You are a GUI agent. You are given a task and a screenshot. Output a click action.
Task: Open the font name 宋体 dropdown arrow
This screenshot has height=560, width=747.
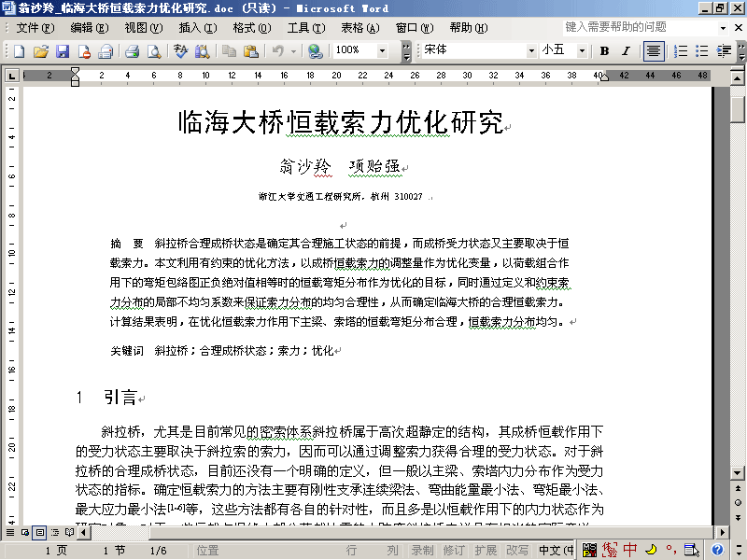[x=531, y=50]
